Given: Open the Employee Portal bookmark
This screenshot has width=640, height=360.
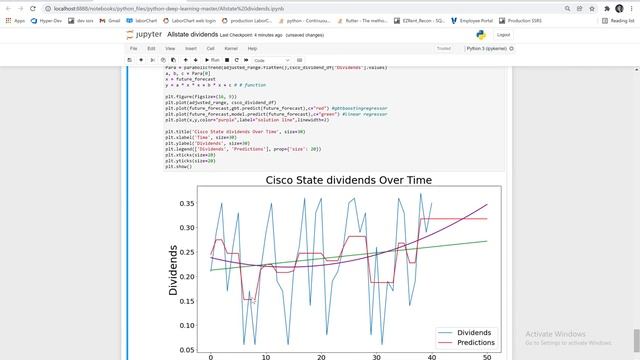Looking at the screenshot, I should [x=472, y=20].
